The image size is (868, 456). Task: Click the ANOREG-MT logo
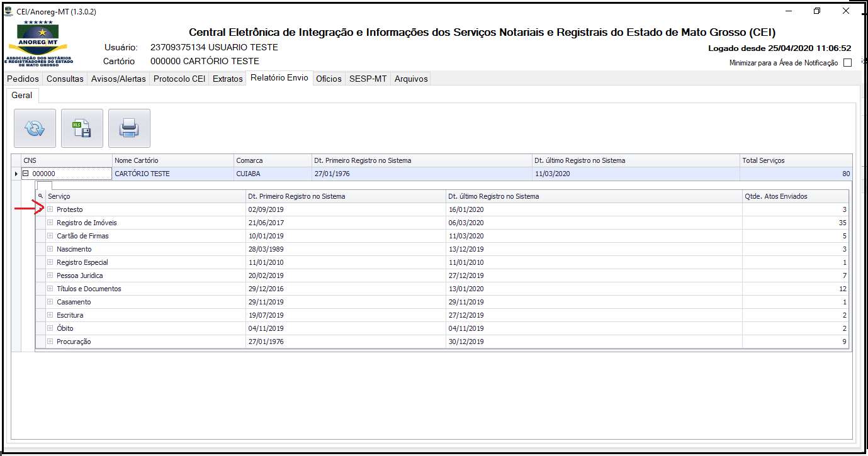pyautogui.click(x=39, y=44)
